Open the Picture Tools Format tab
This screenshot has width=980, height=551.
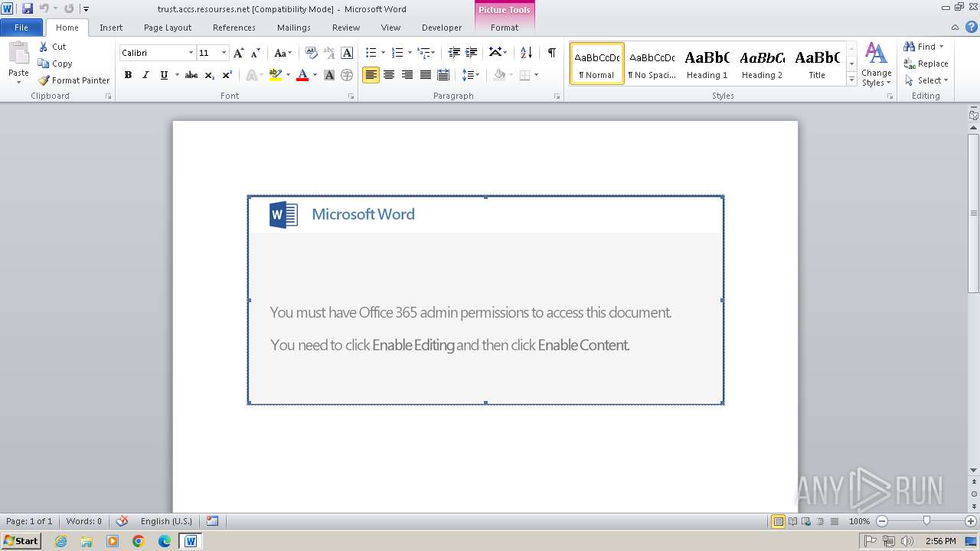click(505, 28)
